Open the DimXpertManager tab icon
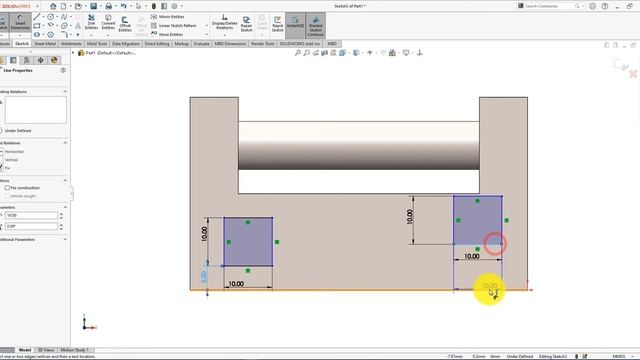640x360 pixels. click(40, 60)
